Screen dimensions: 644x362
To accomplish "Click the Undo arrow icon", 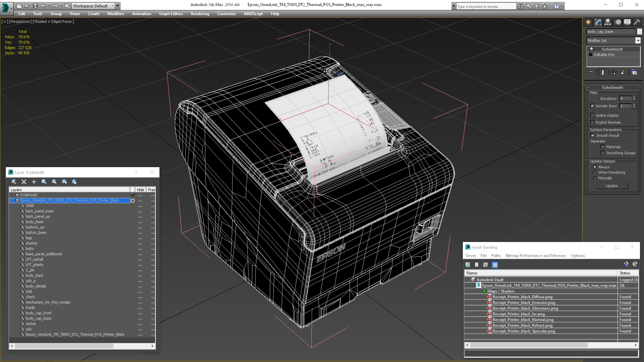I will [x=43, y=6].
